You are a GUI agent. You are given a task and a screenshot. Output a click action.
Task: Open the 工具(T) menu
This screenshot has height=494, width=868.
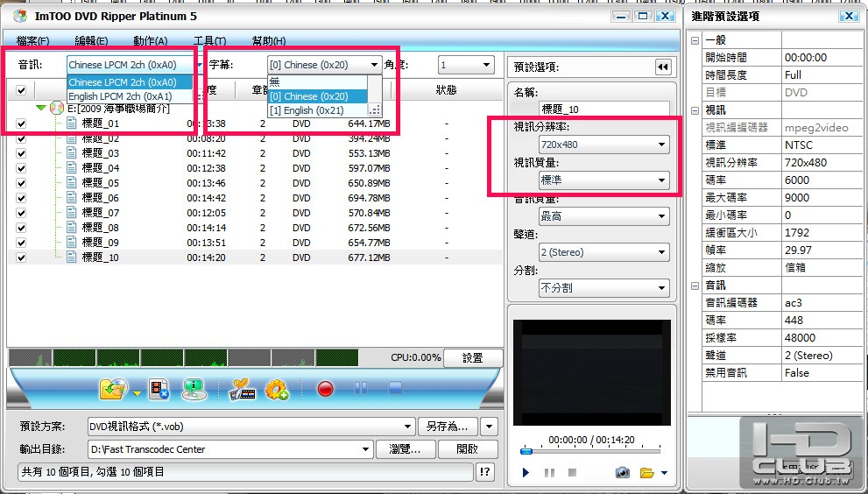[209, 40]
